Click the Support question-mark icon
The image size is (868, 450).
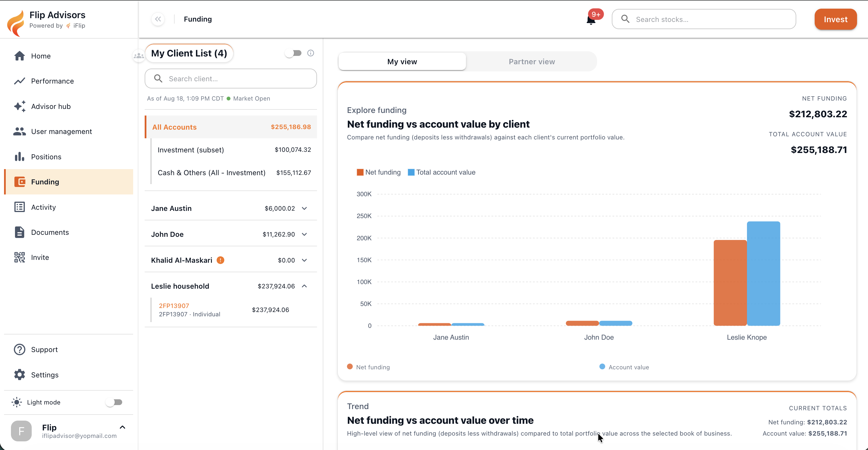tap(20, 350)
